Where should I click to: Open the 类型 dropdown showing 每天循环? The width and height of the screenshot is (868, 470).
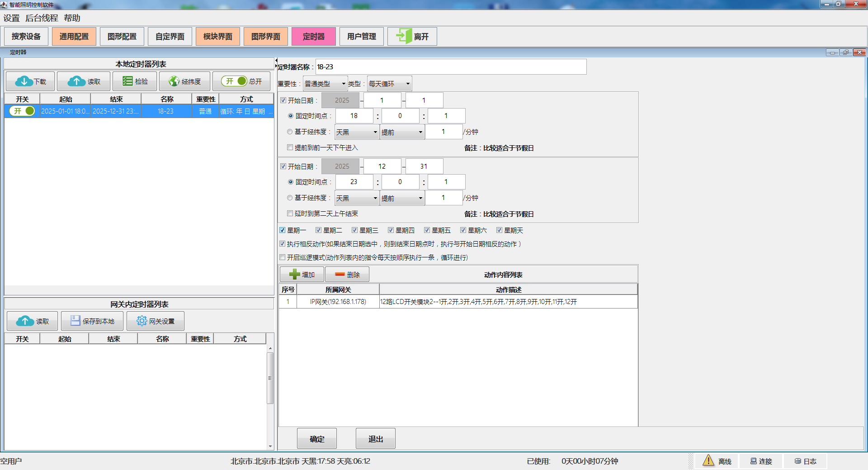(389, 84)
